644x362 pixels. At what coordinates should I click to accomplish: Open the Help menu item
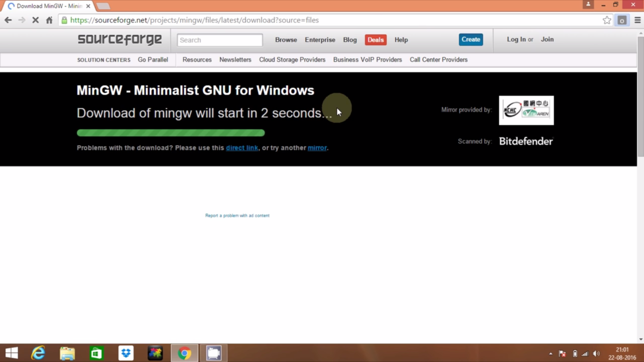(x=401, y=40)
